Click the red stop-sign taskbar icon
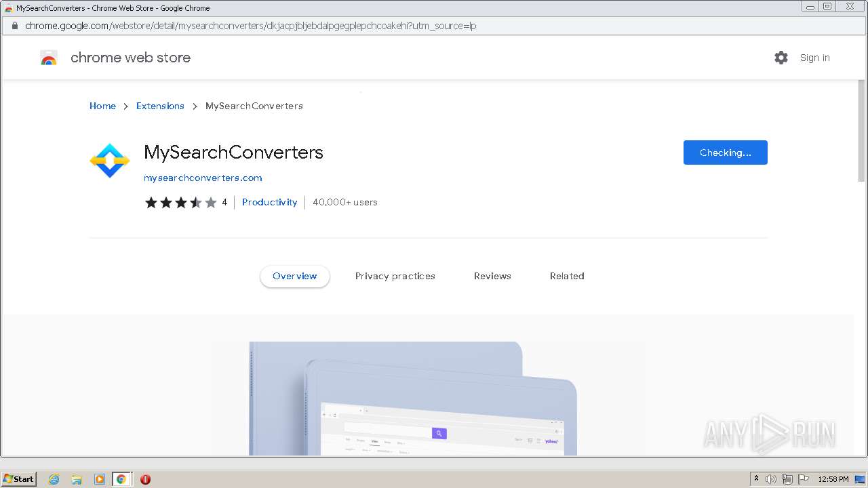This screenshot has height=488, width=868. point(145,479)
